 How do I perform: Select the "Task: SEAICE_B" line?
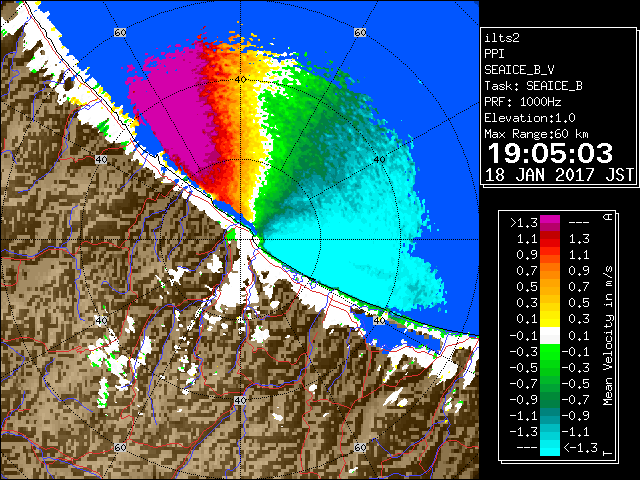pos(533,86)
